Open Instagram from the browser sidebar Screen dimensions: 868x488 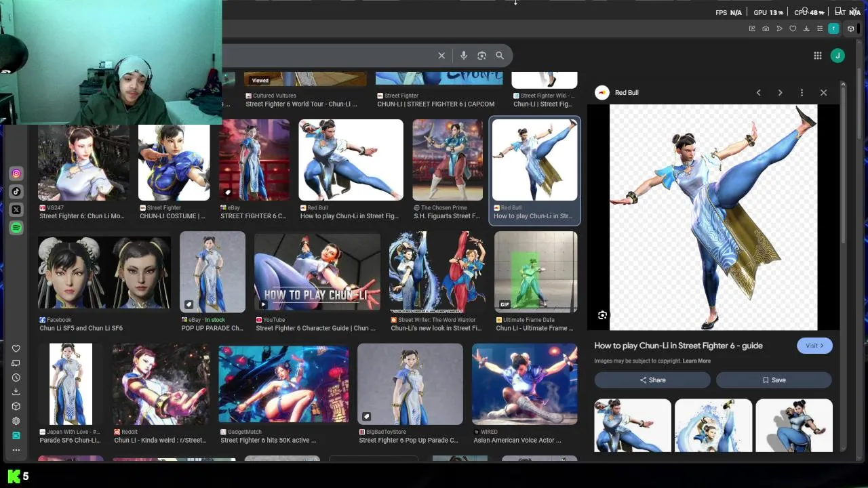[x=16, y=174]
